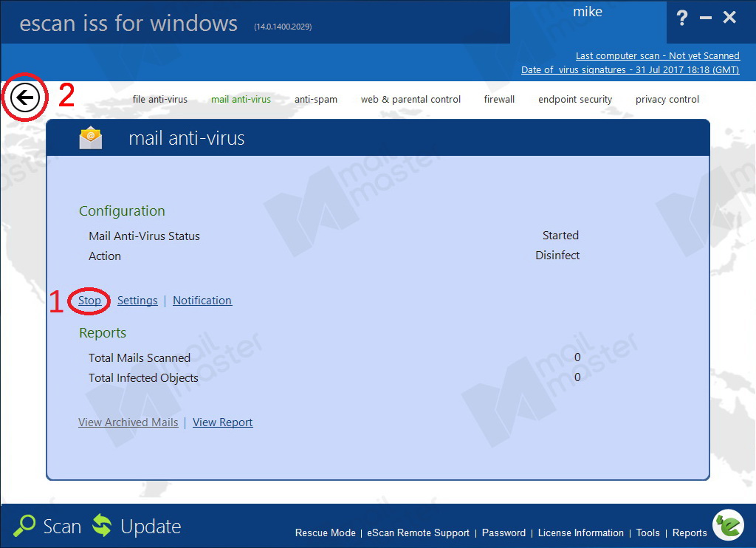Click Last computer scan status link
This screenshot has width=756, height=548.
tap(658, 56)
